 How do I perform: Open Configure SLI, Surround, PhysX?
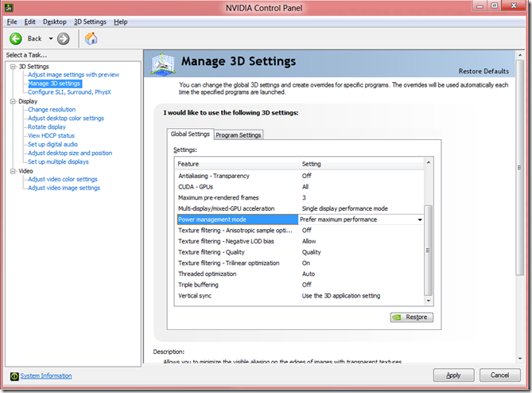[x=69, y=92]
